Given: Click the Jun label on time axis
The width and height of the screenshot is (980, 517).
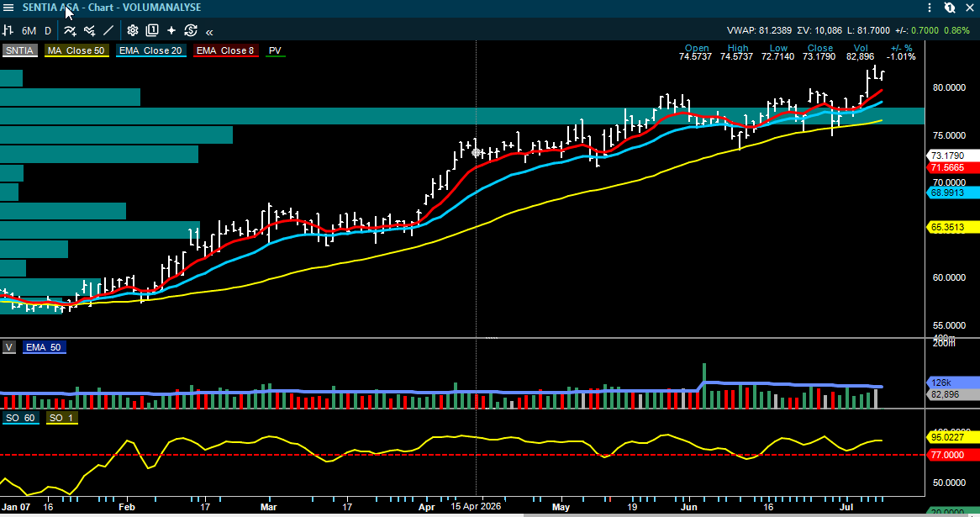Looking at the screenshot, I should [689, 507].
